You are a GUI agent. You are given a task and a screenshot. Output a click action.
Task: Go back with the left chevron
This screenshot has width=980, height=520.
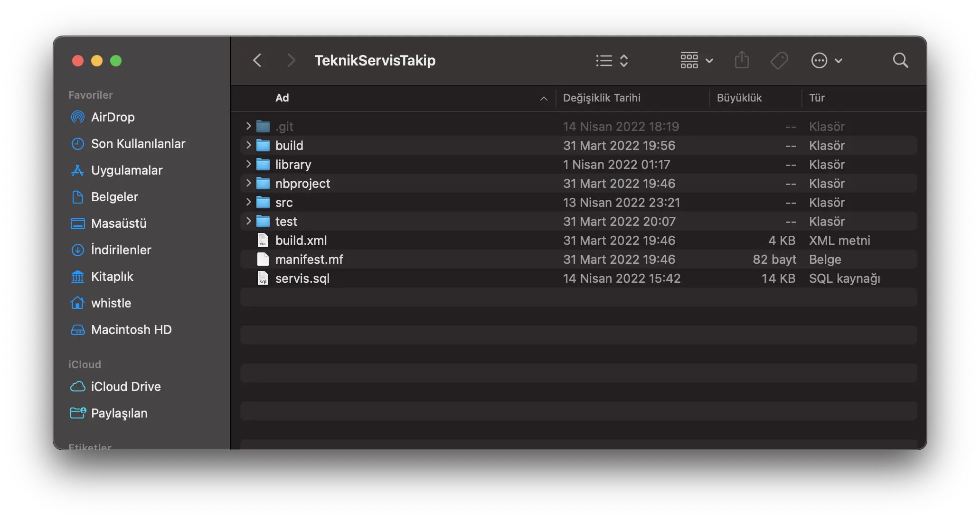(257, 60)
